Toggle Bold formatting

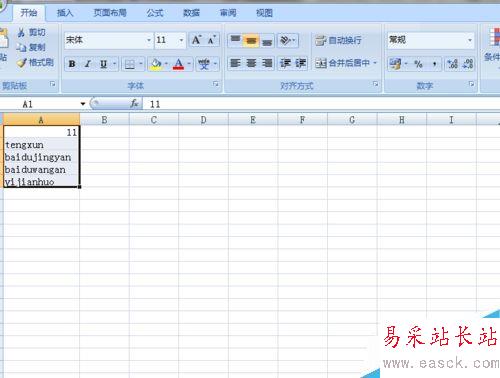[x=72, y=64]
